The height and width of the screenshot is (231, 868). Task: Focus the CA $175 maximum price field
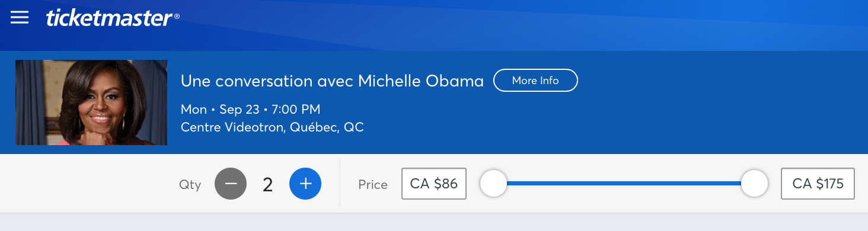point(818,184)
